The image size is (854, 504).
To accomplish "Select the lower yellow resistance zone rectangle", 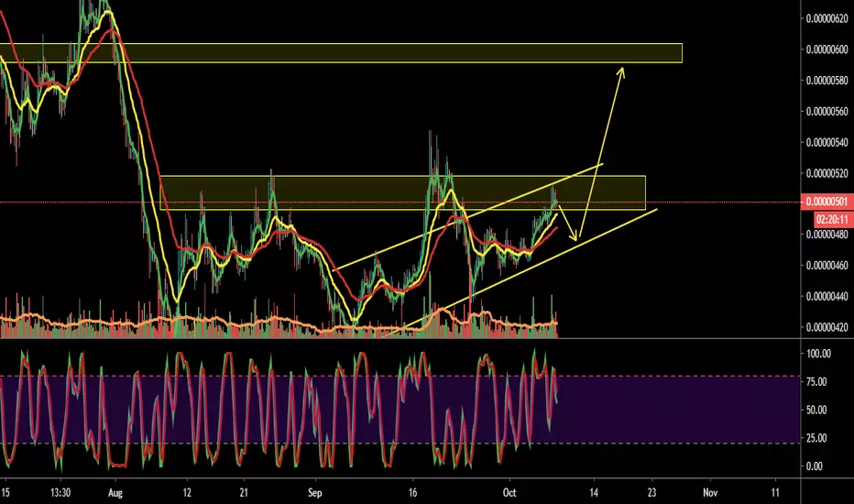I will [x=402, y=192].
